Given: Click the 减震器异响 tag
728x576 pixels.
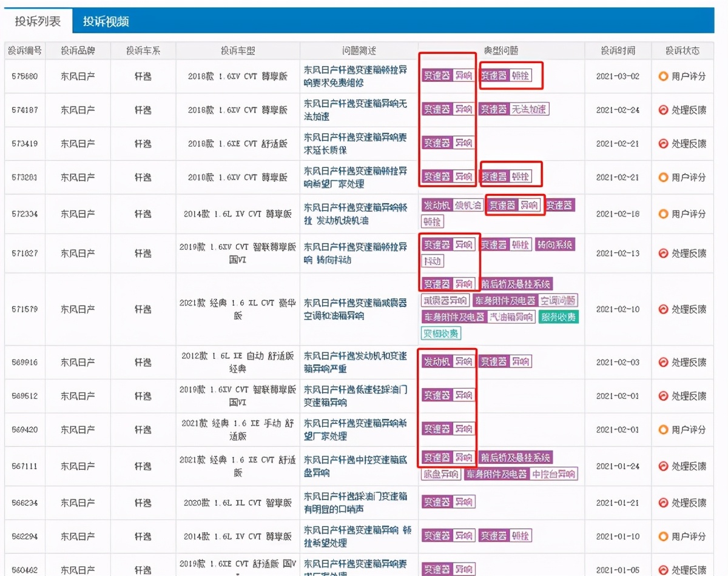Looking at the screenshot, I should tap(446, 301).
